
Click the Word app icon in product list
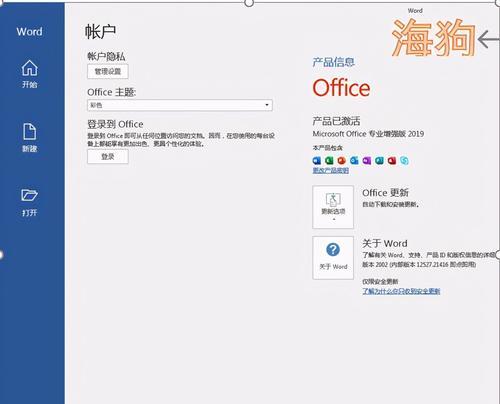coord(317,161)
